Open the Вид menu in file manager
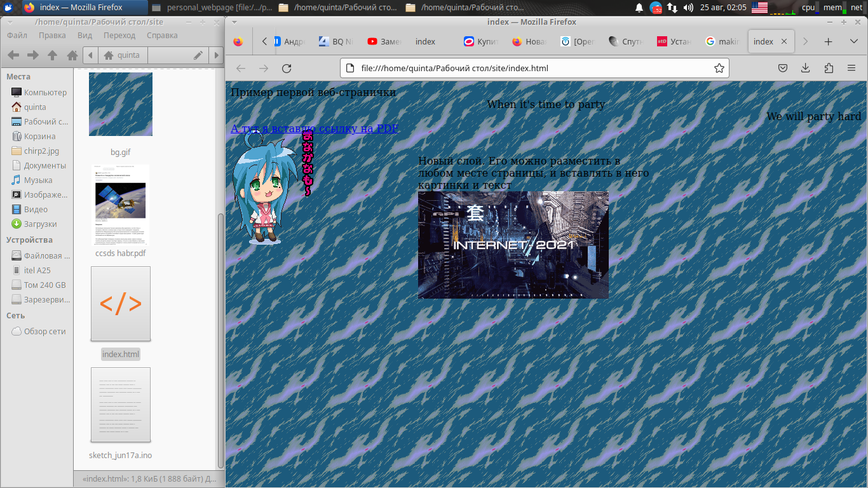Image resolution: width=868 pixels, height=488 pixels. coord(85,36)
